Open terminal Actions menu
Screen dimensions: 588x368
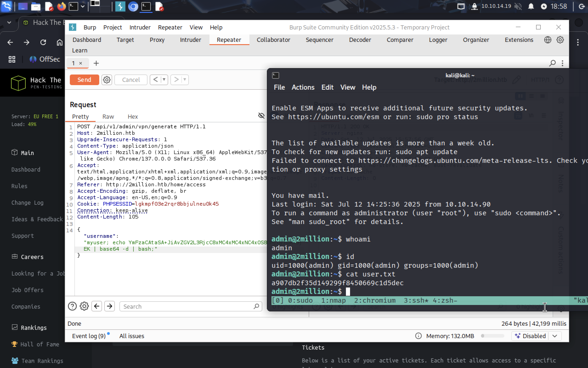tap(303, 87)
